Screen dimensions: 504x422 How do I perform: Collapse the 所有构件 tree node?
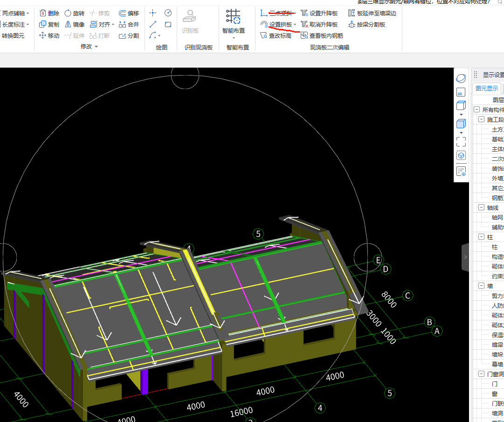tap(476, 110)
